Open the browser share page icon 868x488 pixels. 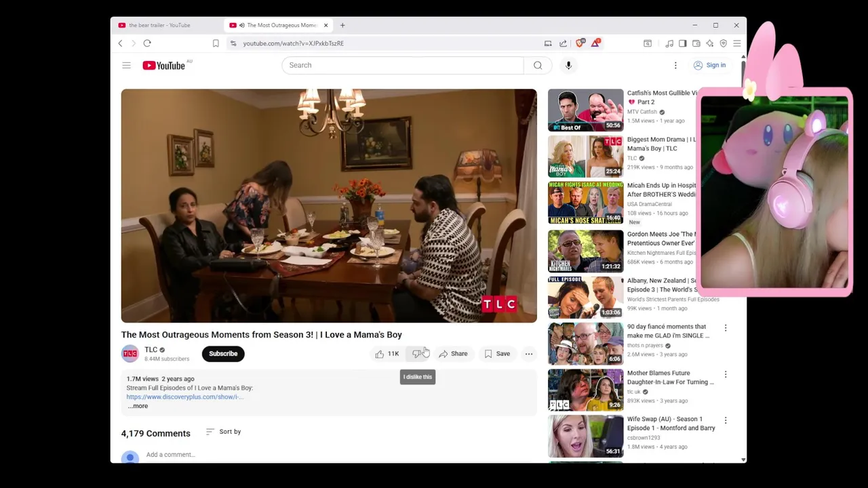click(x=563, y=43)
